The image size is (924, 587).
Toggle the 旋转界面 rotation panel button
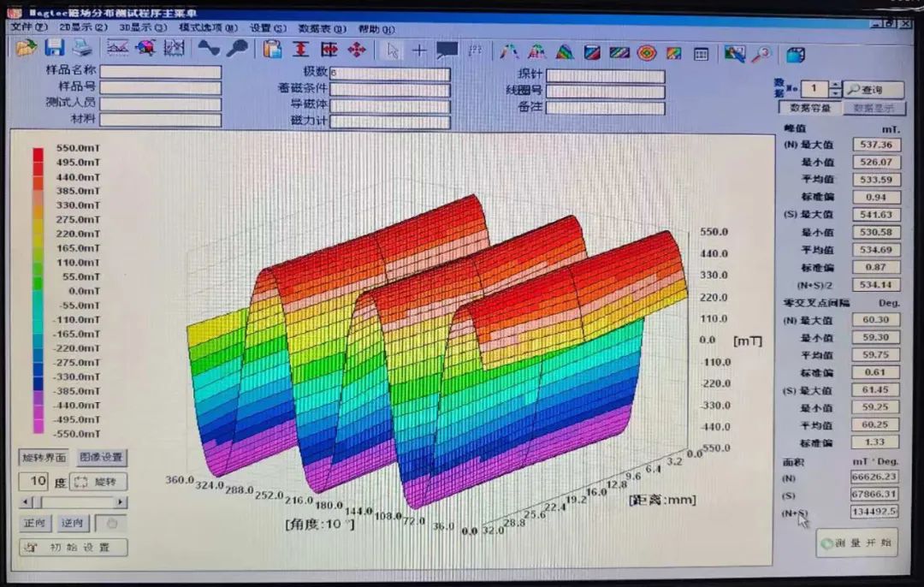click(x=44, y=457)
